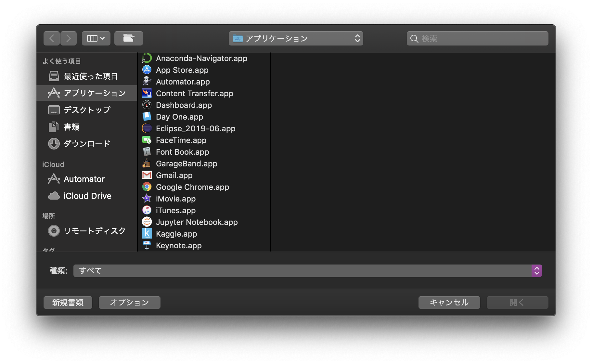Select アプリケーション in the sidebar

87,93
